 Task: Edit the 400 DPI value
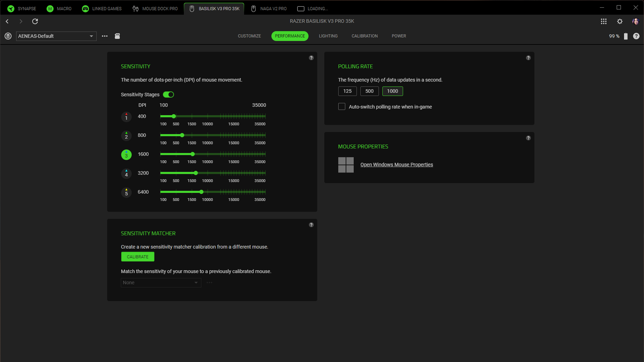(142, 116)
